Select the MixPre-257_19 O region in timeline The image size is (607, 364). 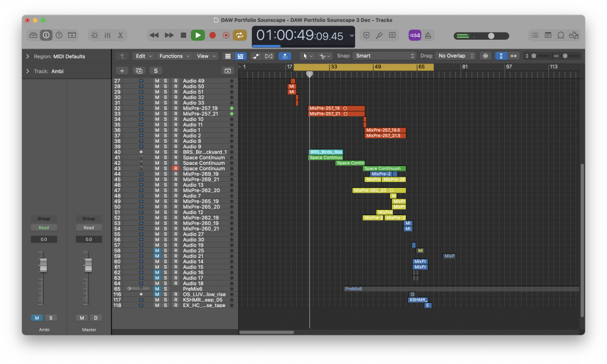pos(337,108)
